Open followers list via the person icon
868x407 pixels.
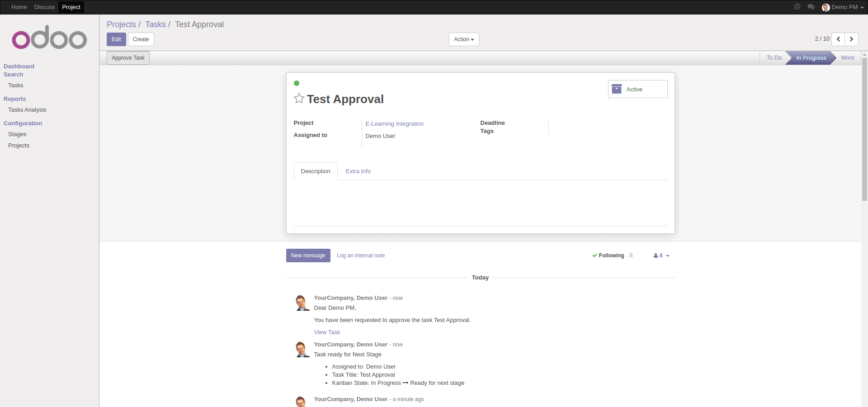(x=656, y=256)
